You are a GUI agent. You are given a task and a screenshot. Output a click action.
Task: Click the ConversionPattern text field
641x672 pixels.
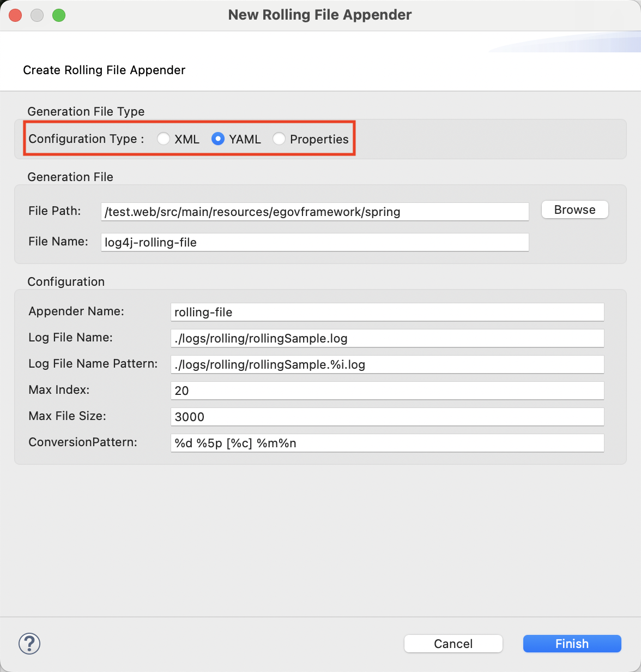coord(387,443)
